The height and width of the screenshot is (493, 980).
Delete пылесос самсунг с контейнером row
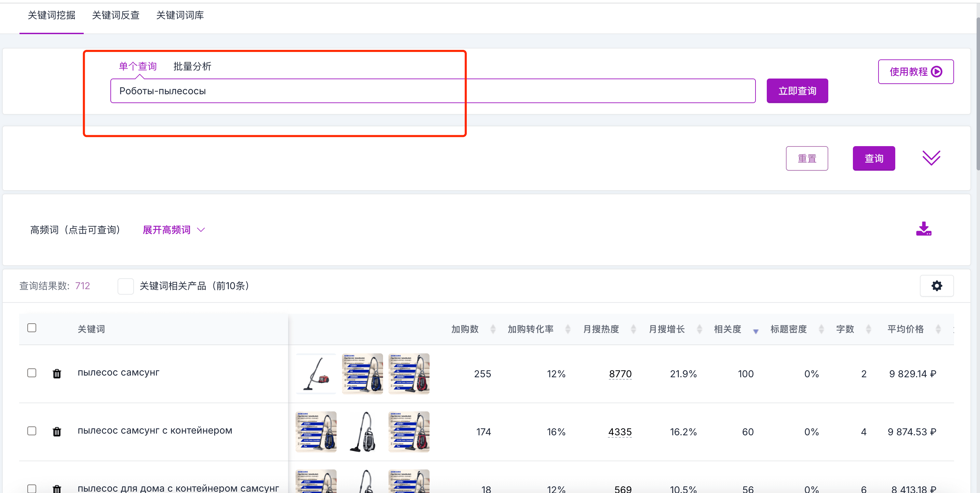[x=57, y=432]
